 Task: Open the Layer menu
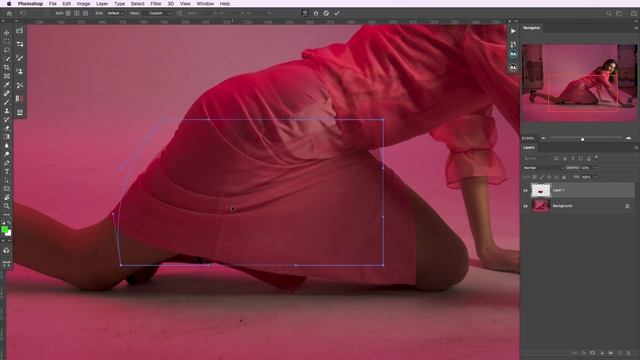(x=102, y=4)
